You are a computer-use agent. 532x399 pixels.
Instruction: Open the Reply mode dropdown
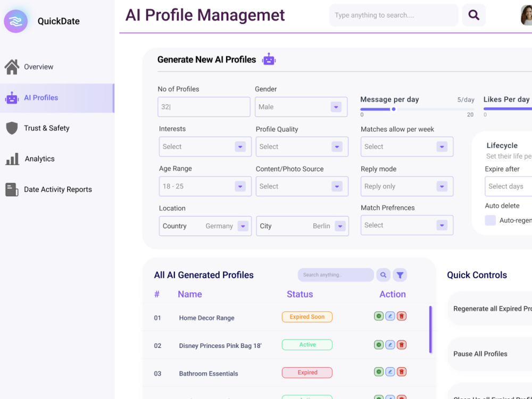(x=407, y=186)
